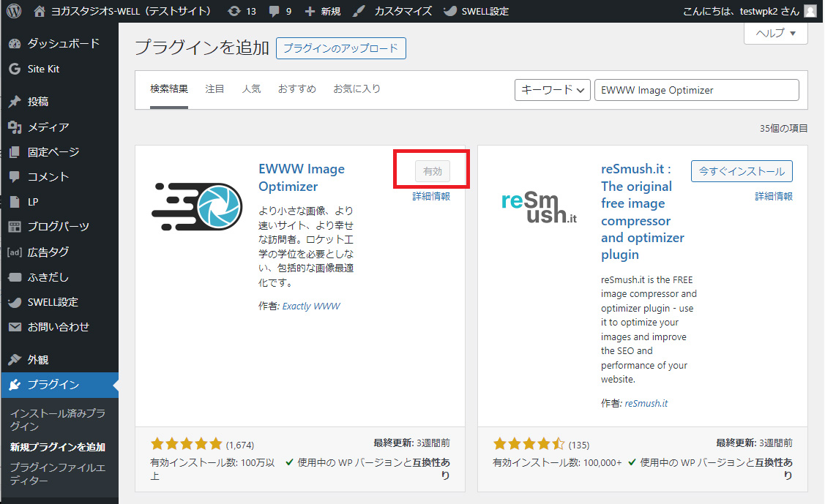Screen dimensions: 825x504
Task: Switch to the 検索結果 tab
Action: 169,89
